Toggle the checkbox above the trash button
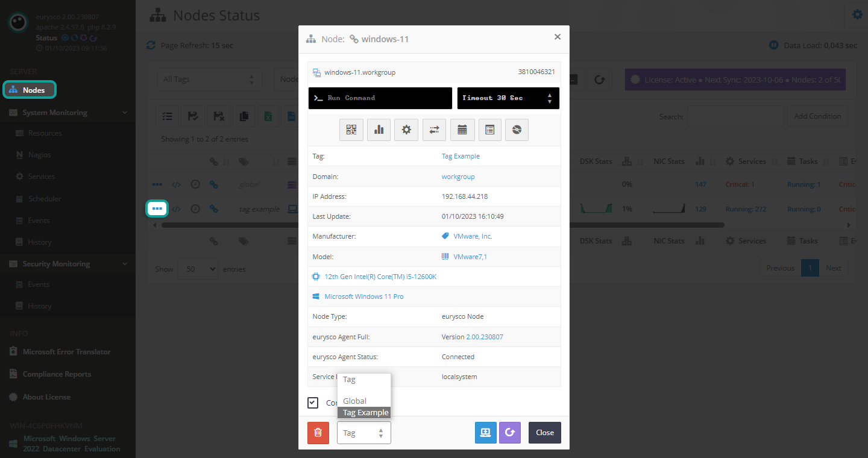 (313, 403)
